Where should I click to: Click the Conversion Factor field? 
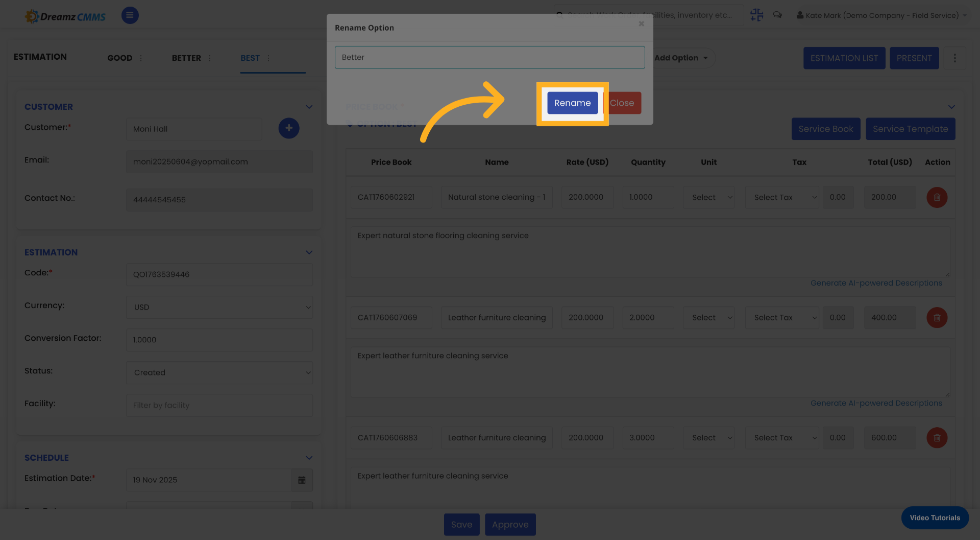tap(219, 340)
